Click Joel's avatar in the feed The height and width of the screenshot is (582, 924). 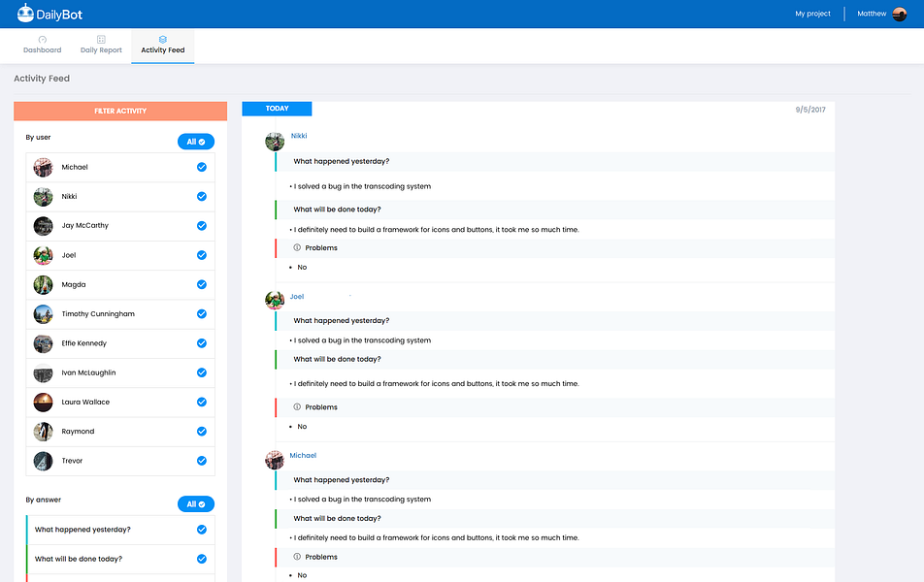click(x=275, y=300)
